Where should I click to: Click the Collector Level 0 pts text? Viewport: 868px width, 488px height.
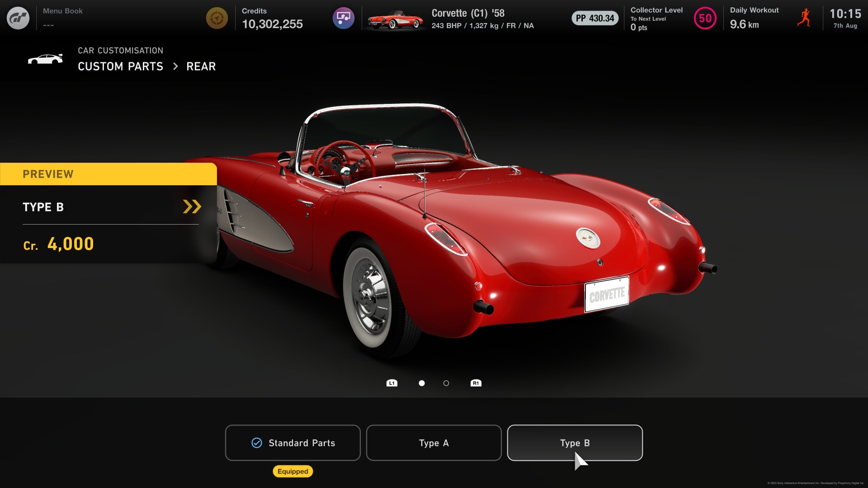pyautogui.click(x=639, y=27)
